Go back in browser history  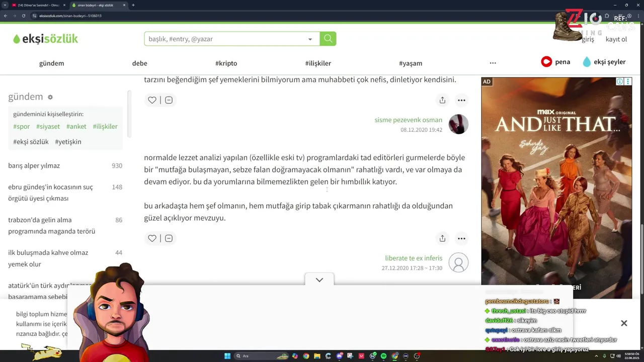6,16
